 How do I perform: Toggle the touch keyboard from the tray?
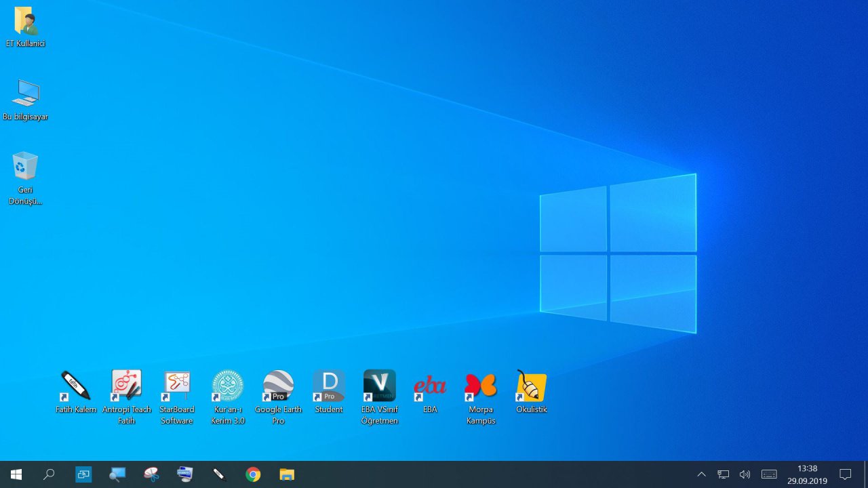[769, 474]
